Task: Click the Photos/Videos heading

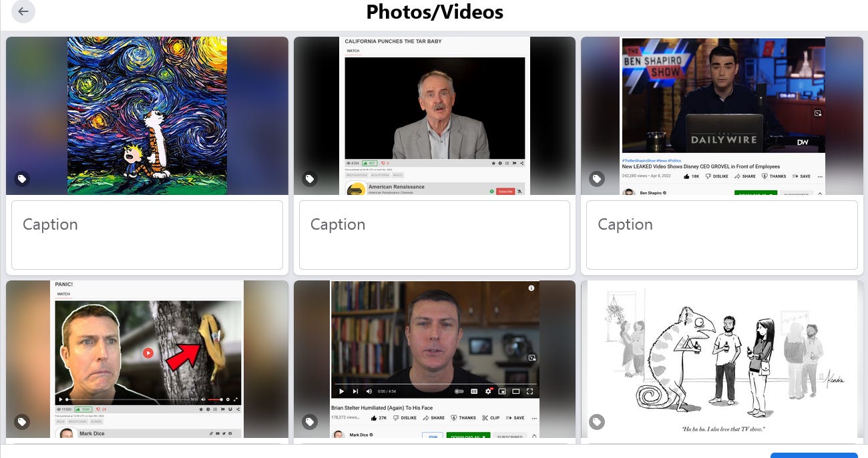Action: (435, 12)
